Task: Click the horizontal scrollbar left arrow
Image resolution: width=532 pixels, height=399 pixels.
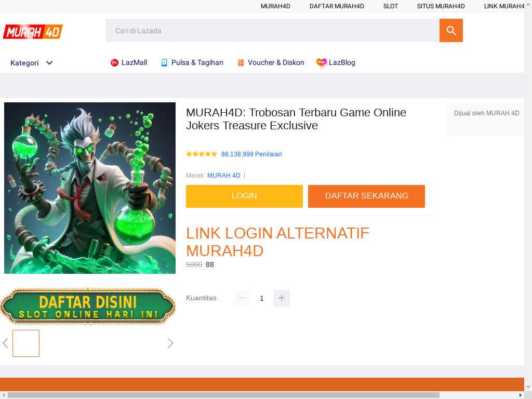Action: click(3, 395)
